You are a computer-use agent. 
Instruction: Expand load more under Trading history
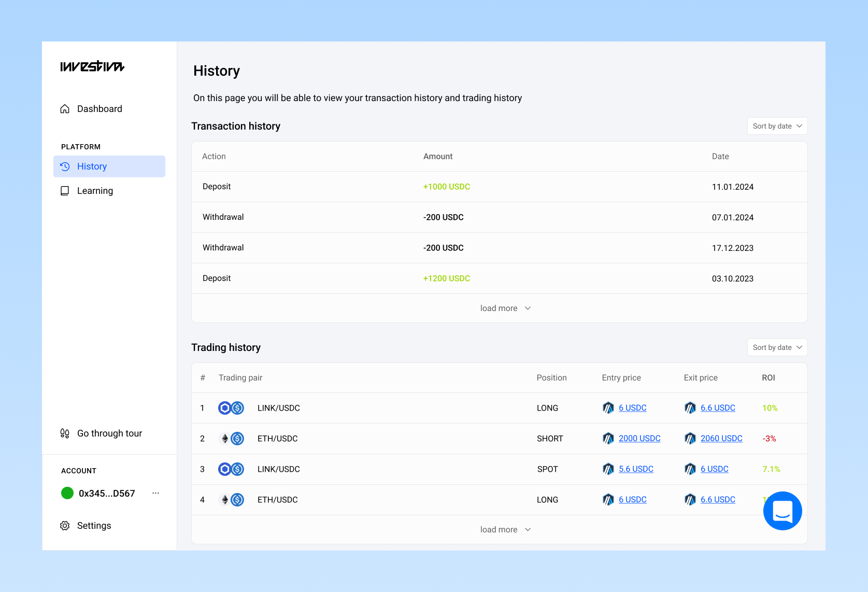tap(505, 530)
